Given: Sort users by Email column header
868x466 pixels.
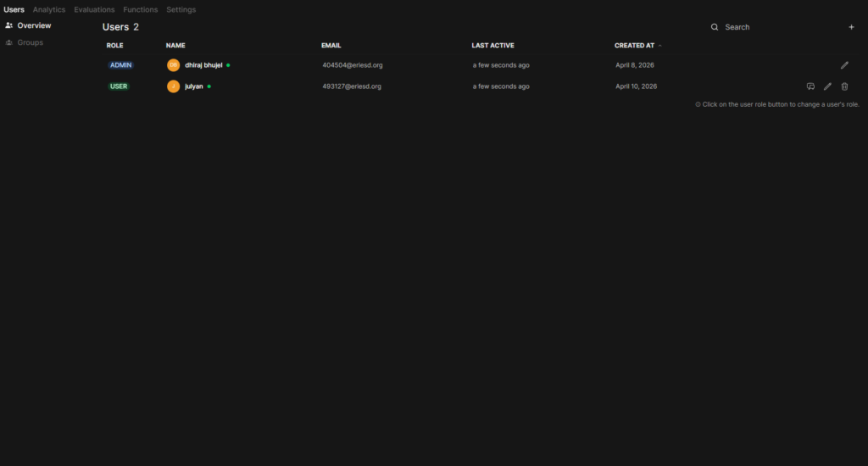Looking at the screenshot, I should pos(331,46).
